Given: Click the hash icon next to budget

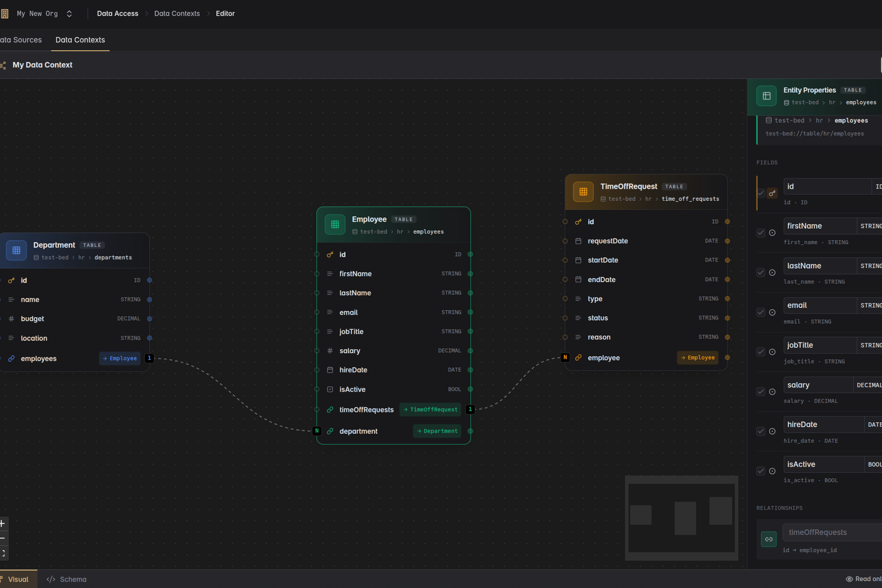Looking at the screenshot, I should pyautogui.click(x=11, y=318).
